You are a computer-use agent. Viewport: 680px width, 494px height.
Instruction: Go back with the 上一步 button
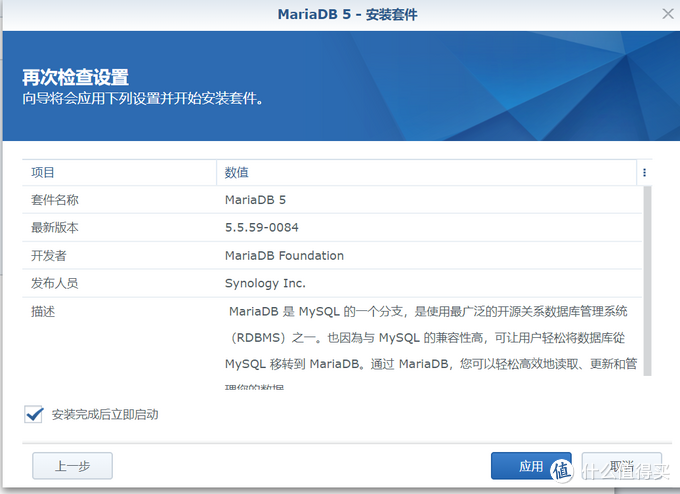point(72,466)
